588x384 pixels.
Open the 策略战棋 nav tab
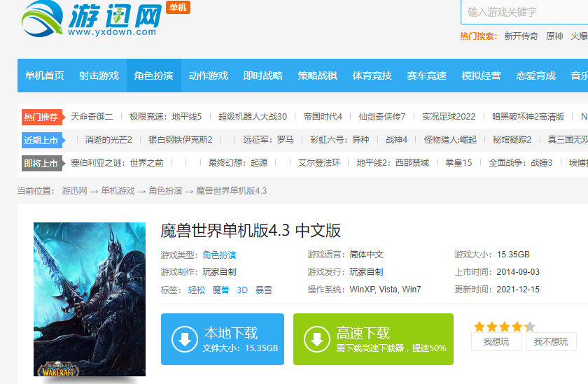[317, 76]
